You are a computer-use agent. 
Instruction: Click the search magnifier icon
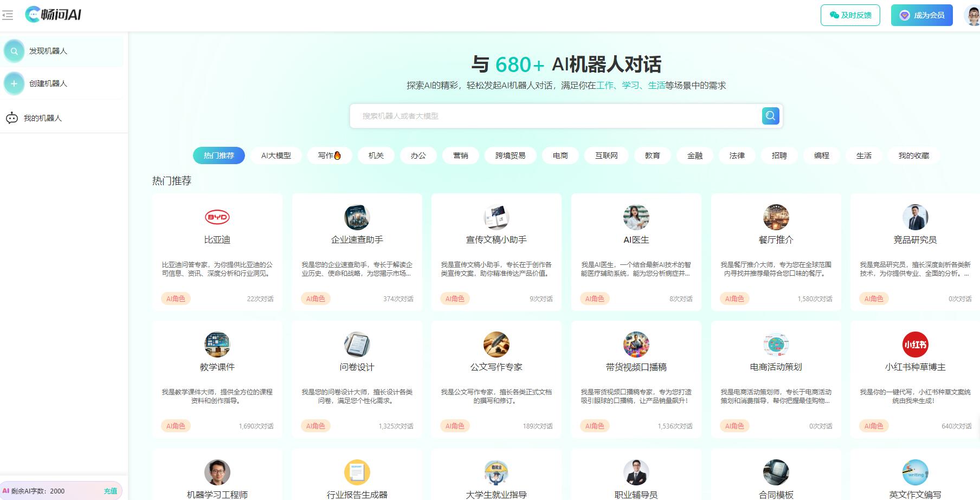pos(770,115)
